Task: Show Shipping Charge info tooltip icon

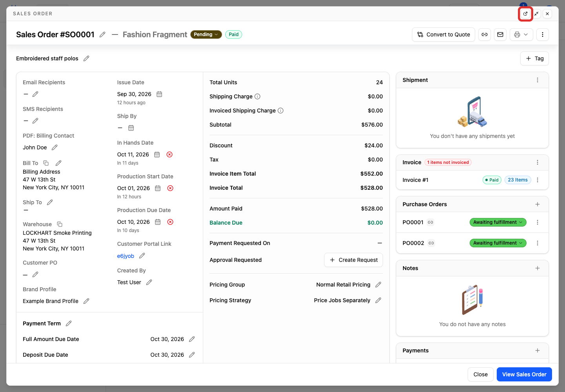Action: tap(257, 96)
